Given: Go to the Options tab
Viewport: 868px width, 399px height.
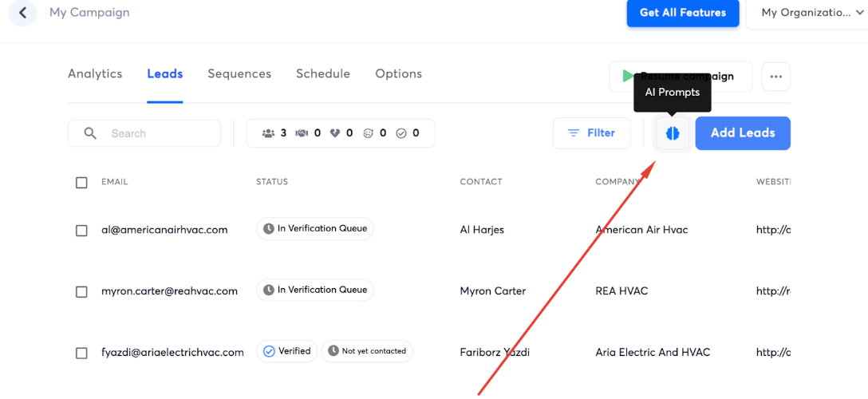Looking at the screenshot, I should [x=399, y=73].
